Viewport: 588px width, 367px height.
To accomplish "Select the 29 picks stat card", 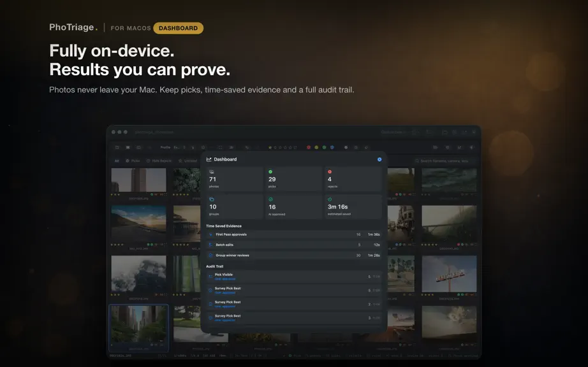I will click(293, 179).
